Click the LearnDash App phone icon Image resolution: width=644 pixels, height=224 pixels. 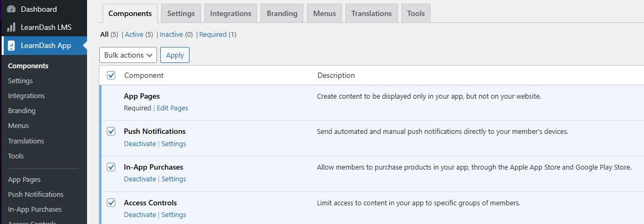click(x=11, y=45)
